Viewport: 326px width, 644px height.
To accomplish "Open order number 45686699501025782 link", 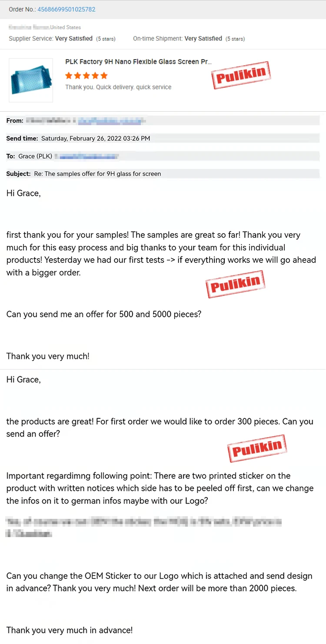I will pos(67,9).
